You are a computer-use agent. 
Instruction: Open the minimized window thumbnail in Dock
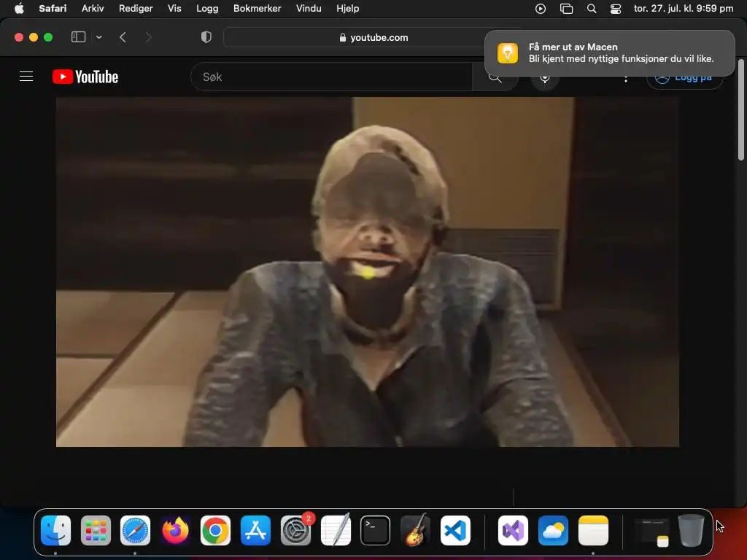(651, 531)
